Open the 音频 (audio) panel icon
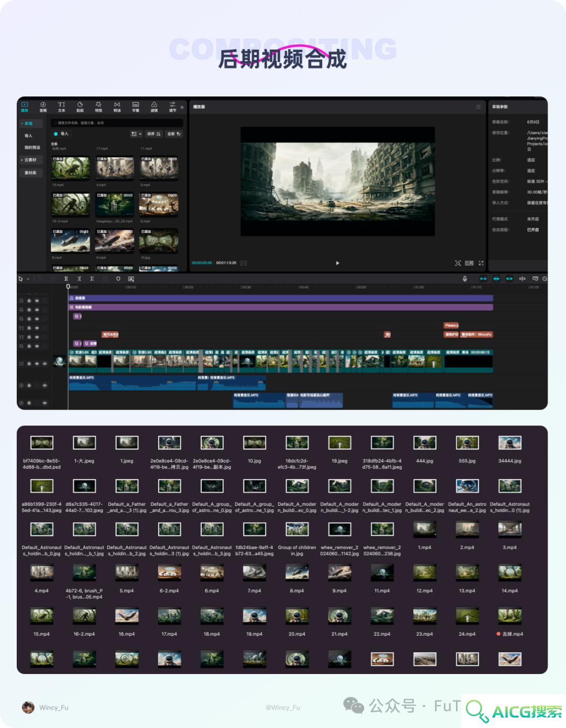Viewport: 566px width, 728px height. click(x=43, y=107)
